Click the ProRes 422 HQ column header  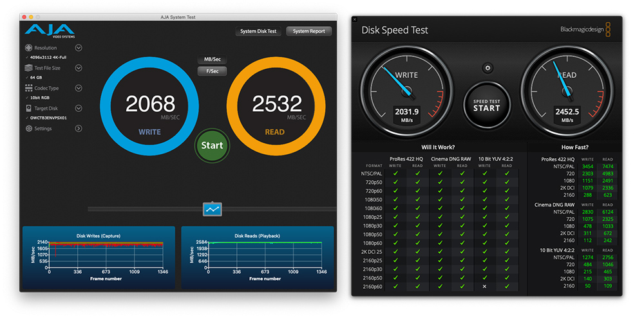[406, 159]
